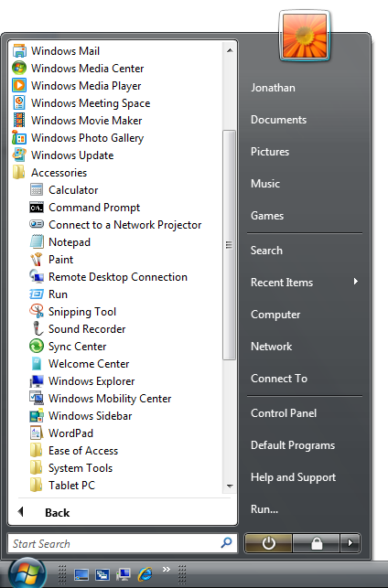Screen dimensions: 388x588
Task: Expand the Tablet PC folder
Action: 62,486
